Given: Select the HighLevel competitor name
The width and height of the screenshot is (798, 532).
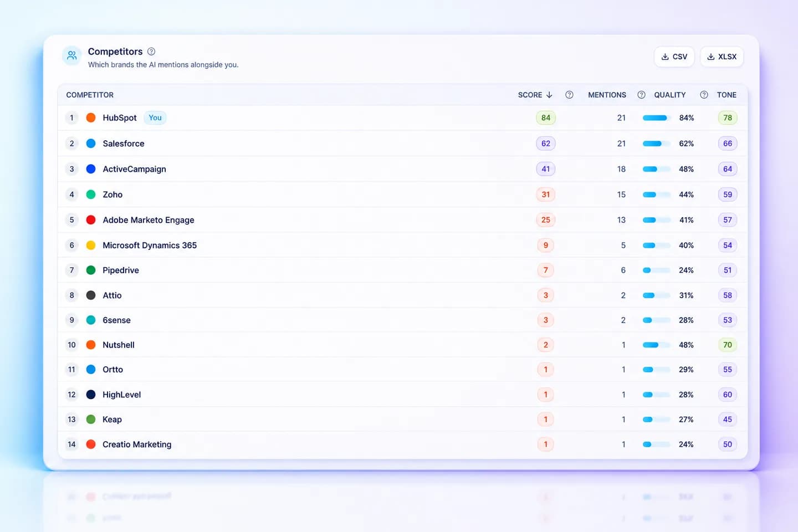Looking at the screenshot, I should (x=121, y=395).
